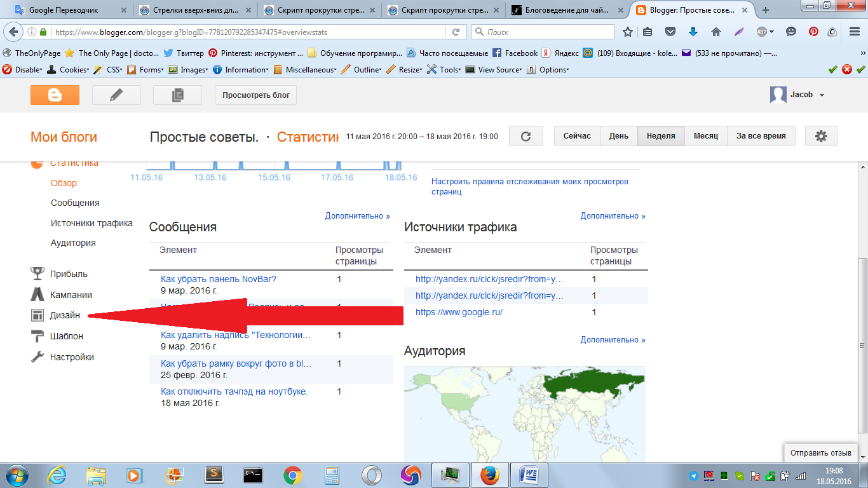Bookmark this page with the star icon

628,32
